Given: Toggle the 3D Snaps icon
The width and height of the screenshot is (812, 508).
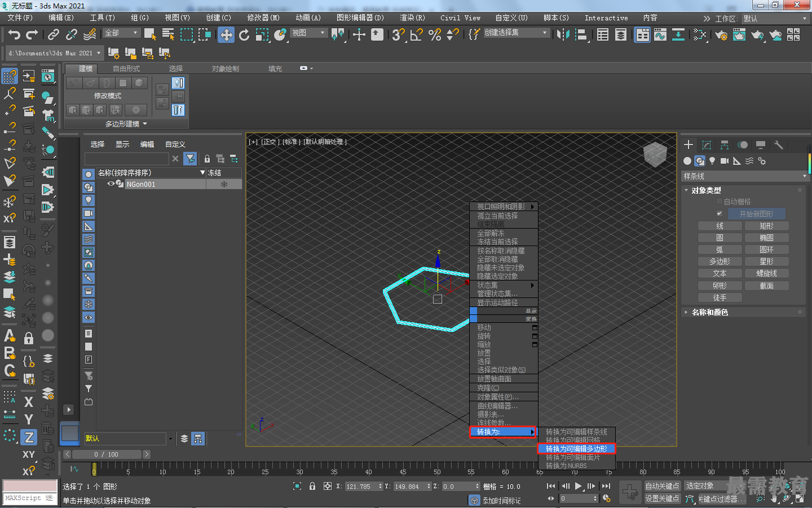Looking at the screenshot, I should (x=399, y=35).
